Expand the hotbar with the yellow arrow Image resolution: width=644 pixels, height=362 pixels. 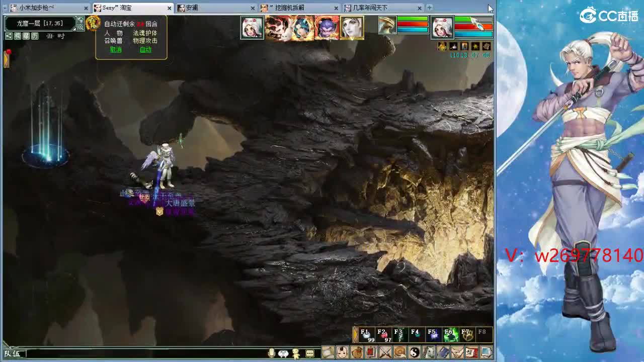point(356,334)
